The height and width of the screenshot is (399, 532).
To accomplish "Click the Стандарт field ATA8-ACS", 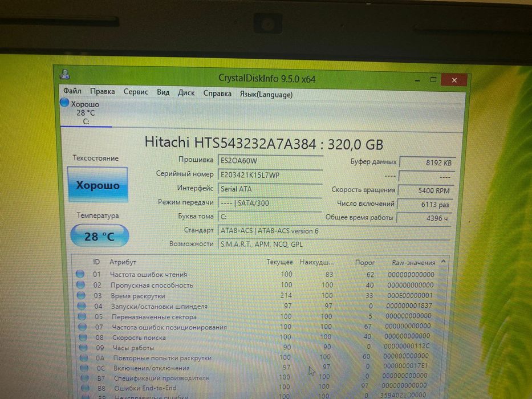I will click(334, 231).
